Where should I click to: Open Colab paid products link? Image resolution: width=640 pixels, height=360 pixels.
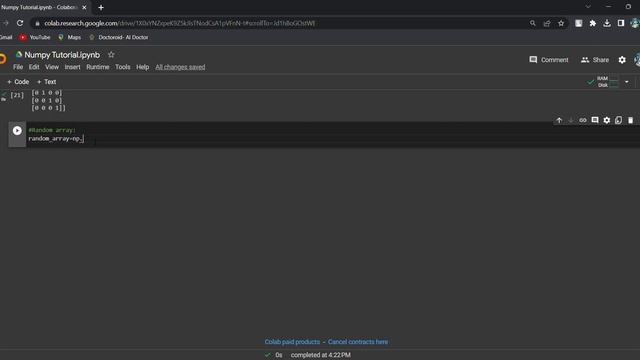[x=292, y=342]
